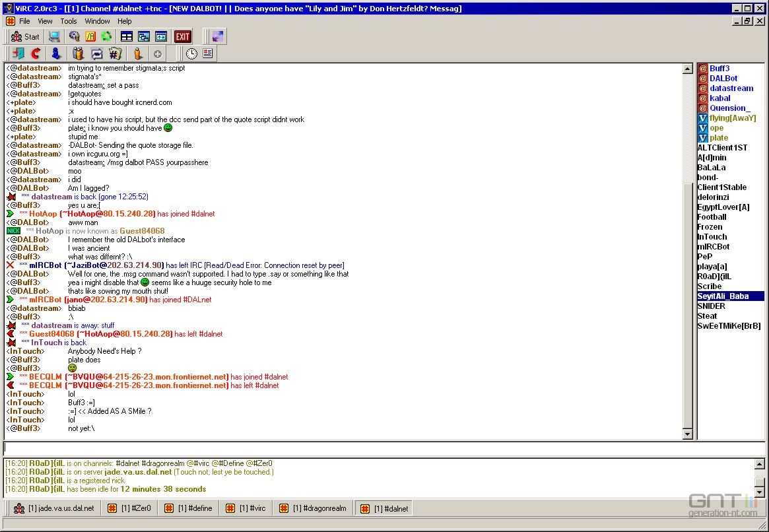Select the #dalnet channel tab

(384, 508)
